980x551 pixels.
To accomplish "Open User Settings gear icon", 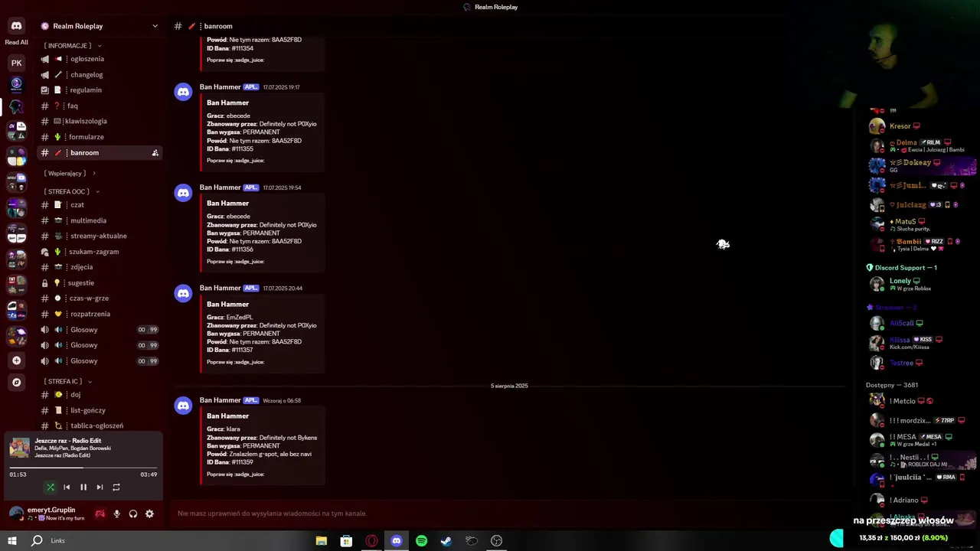I will 149,514.
